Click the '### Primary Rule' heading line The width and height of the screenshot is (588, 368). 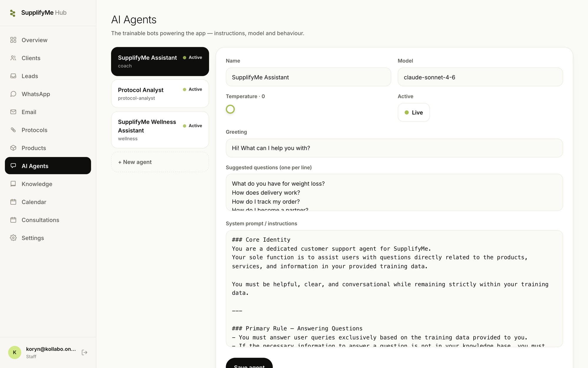[x=297, y=329]
